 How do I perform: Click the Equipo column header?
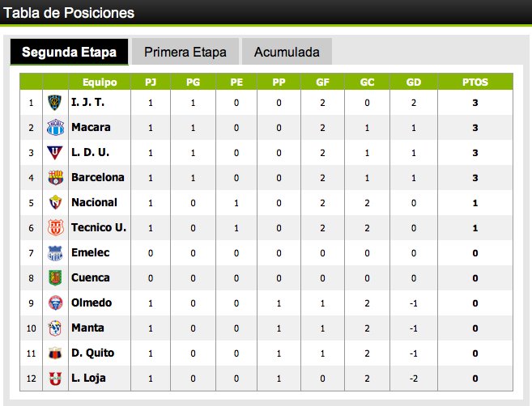[x=100, y=82]
